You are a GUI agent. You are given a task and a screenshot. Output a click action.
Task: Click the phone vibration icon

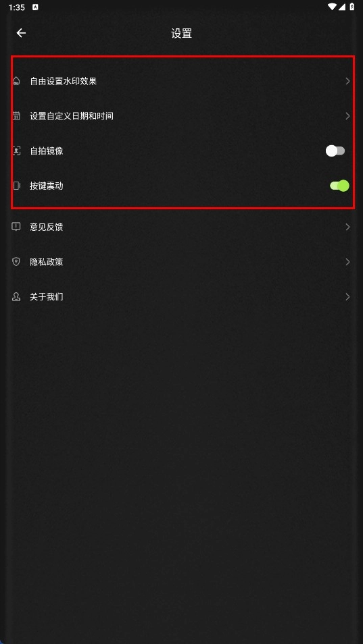[x=16, y=186]
